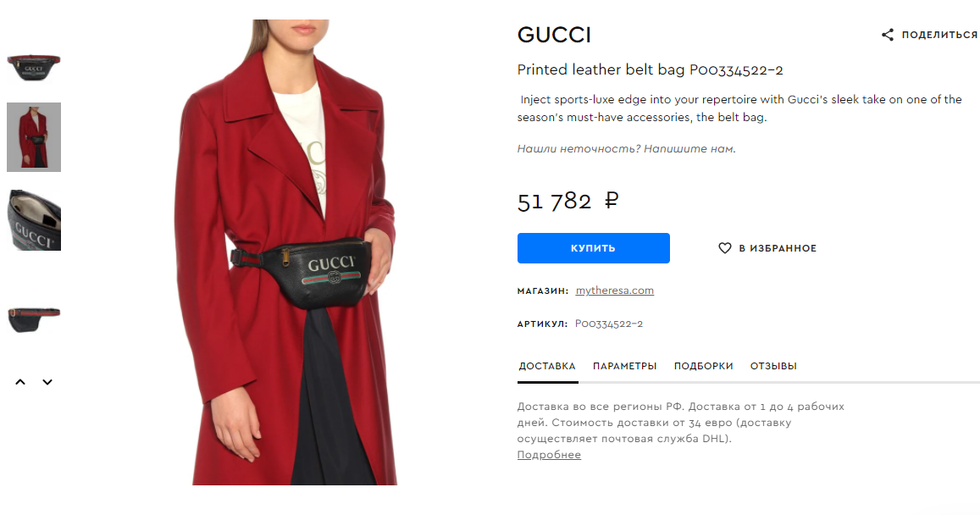Image resolution: width=980 pixels, height=515 pixels.
Task: Click the main product image of model
Action: 285,252
